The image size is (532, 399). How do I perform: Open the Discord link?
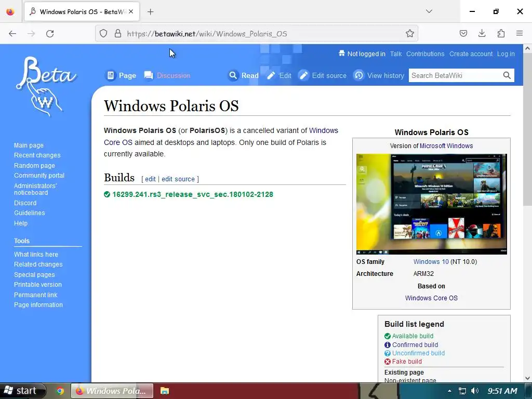pos(25,203)
